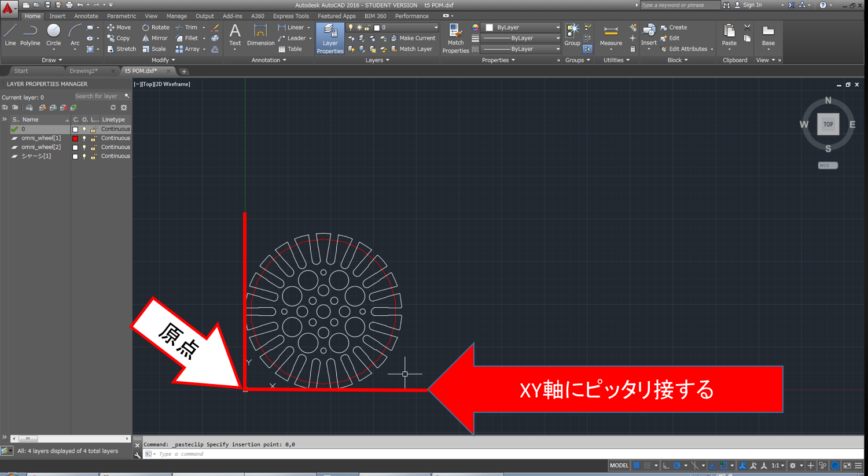The image size is (868, 476).
Task: Click the Table annotation tool
Action: coord(290,49)
